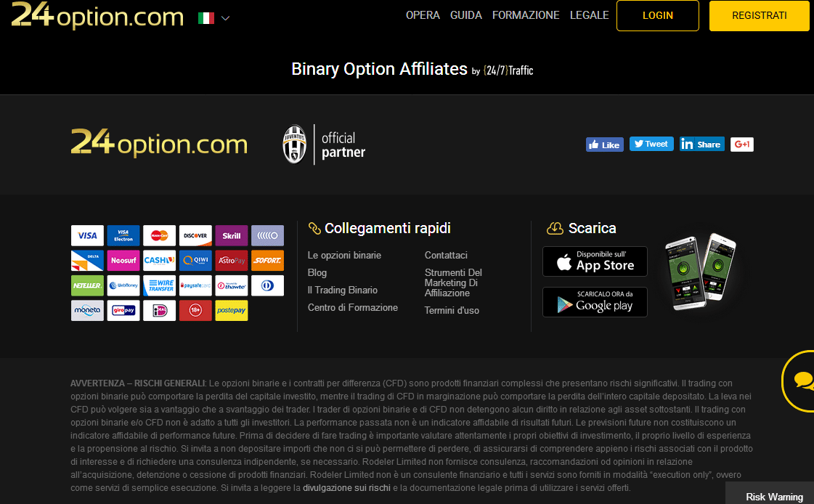814x504 pixels.
Task: Open the GUIDA menu
Action: (466, 15)
